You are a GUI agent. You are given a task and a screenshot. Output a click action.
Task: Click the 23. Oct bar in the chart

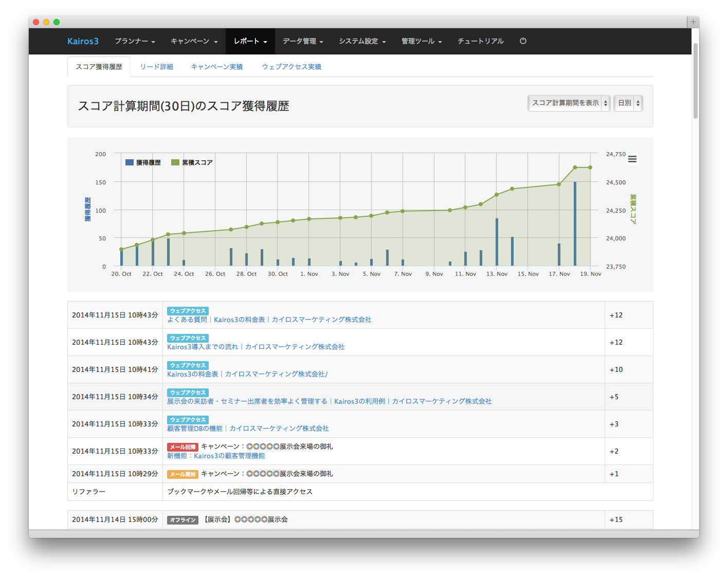pos(168,252)
